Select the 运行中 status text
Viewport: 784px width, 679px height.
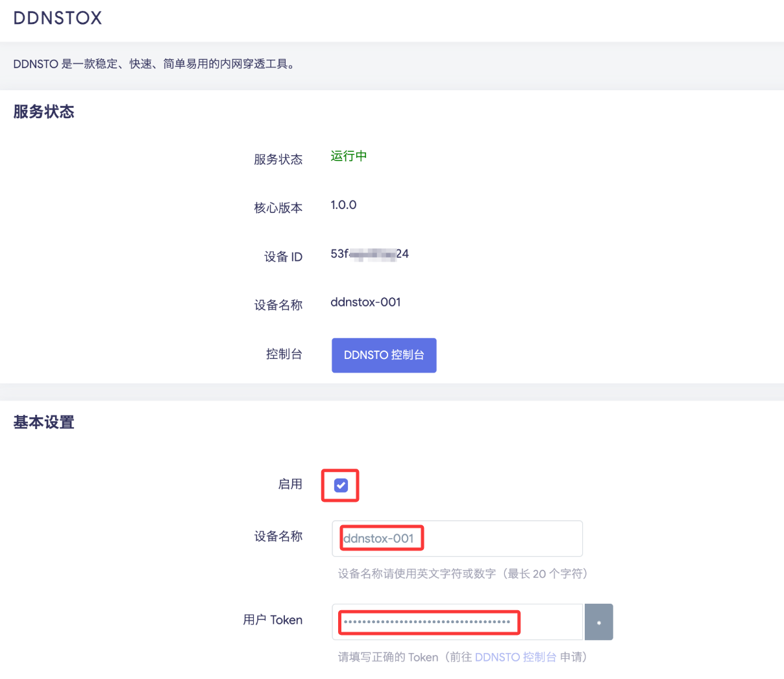[x=349, y=156]
